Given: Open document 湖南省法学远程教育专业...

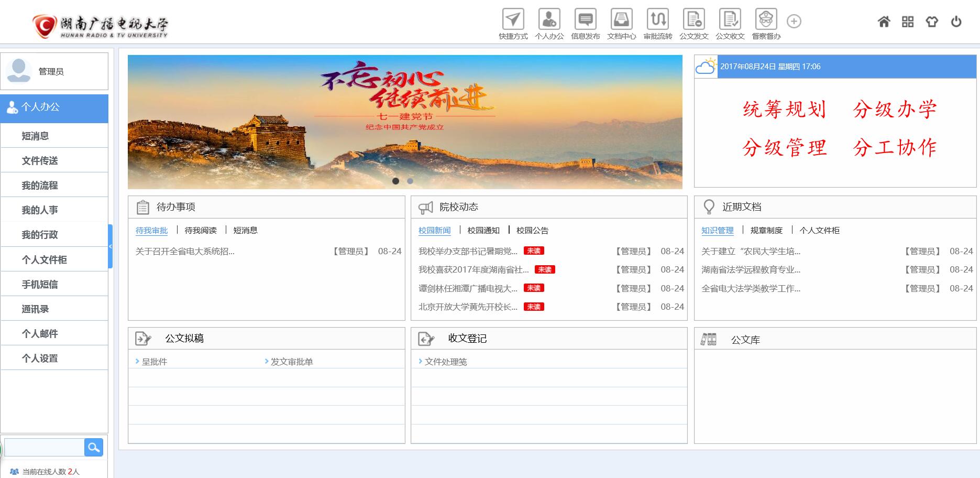Looking at the screenshot, I should [751, 269].
